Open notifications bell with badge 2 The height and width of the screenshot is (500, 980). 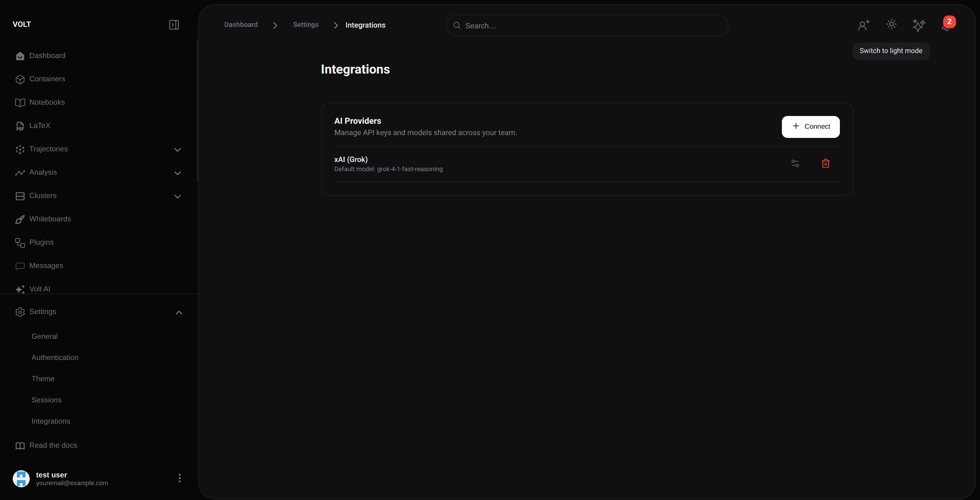tap(946, 26)
